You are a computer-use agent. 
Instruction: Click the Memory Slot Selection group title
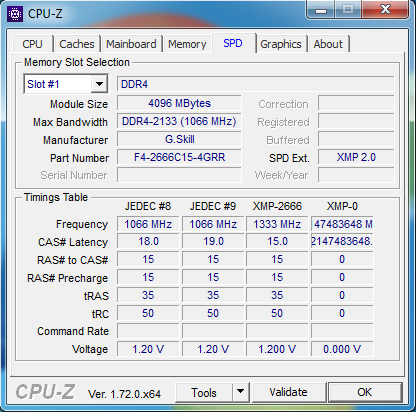(x=77, y=62)
